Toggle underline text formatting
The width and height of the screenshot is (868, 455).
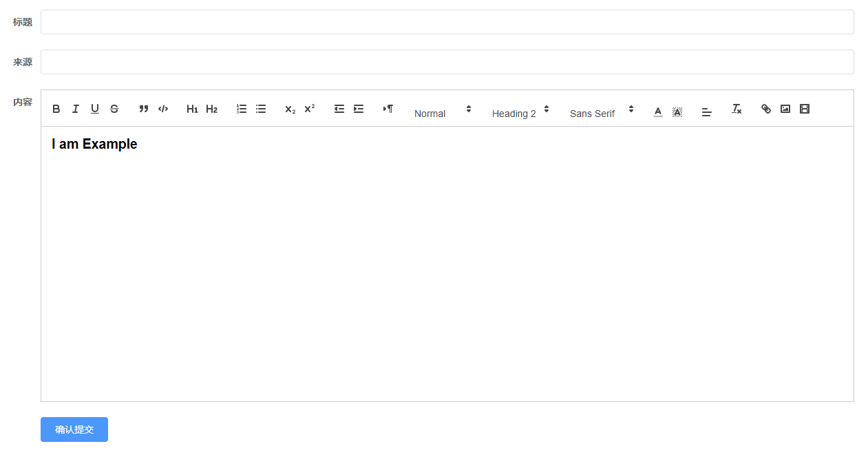[x=95, y=109]
